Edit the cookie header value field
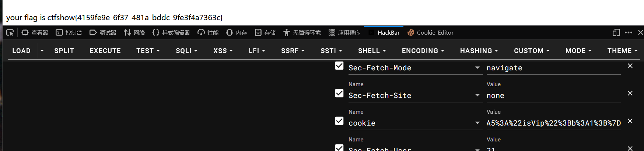This screenshot has width=644, height=151. (553, 123)
